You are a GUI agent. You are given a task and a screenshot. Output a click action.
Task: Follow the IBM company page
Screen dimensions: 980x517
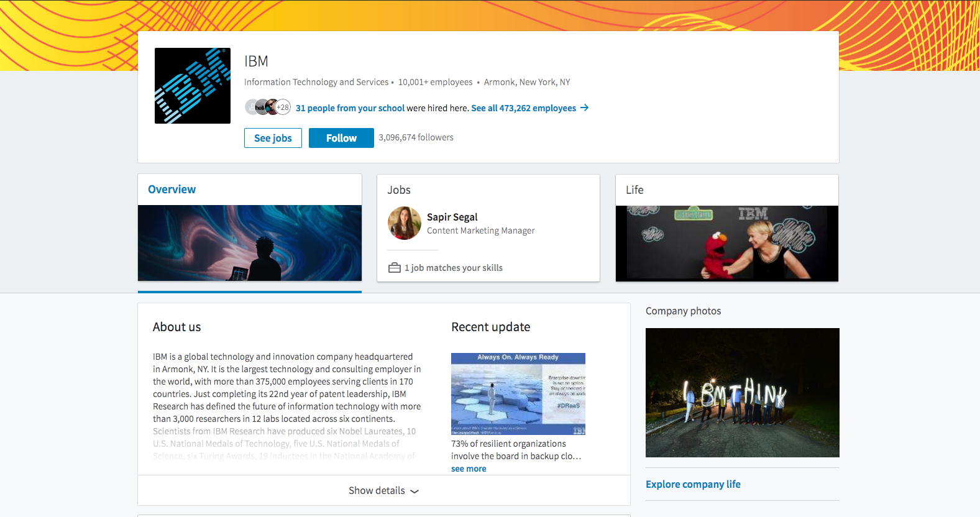click(x=341, y=138)
